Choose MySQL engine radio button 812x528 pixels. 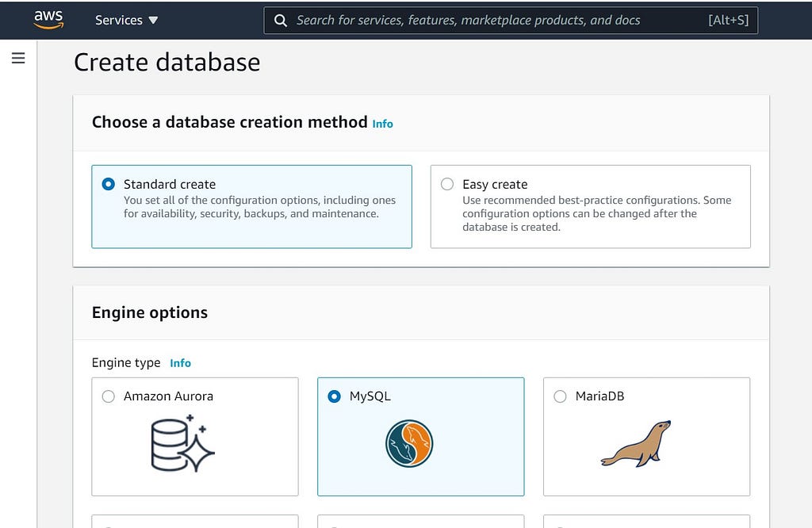[335, 396]
